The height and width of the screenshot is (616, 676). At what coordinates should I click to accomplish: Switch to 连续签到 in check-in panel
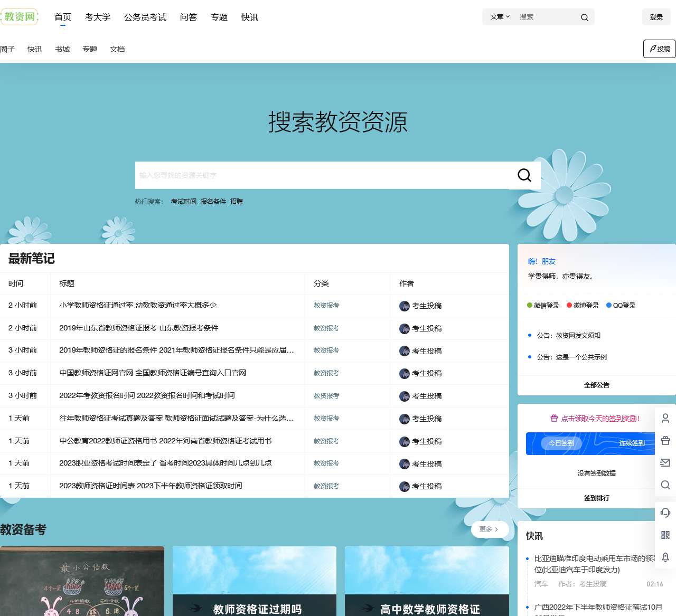tap(632, 443)
